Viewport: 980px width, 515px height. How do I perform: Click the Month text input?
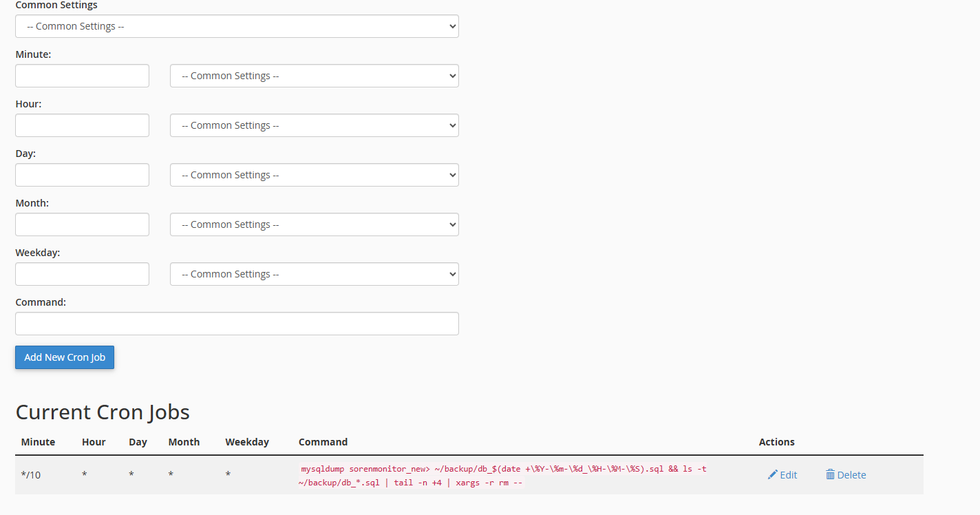pos(82,224)
